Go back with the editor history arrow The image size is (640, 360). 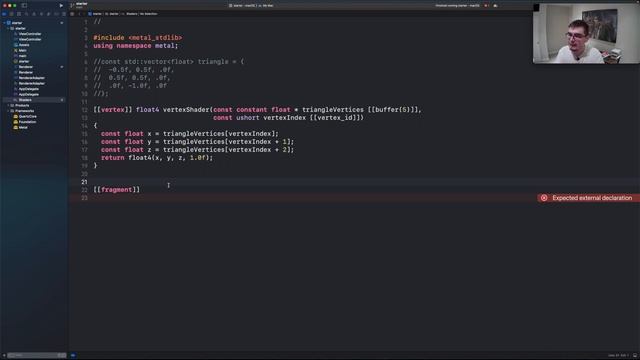(x=79, y=14)
